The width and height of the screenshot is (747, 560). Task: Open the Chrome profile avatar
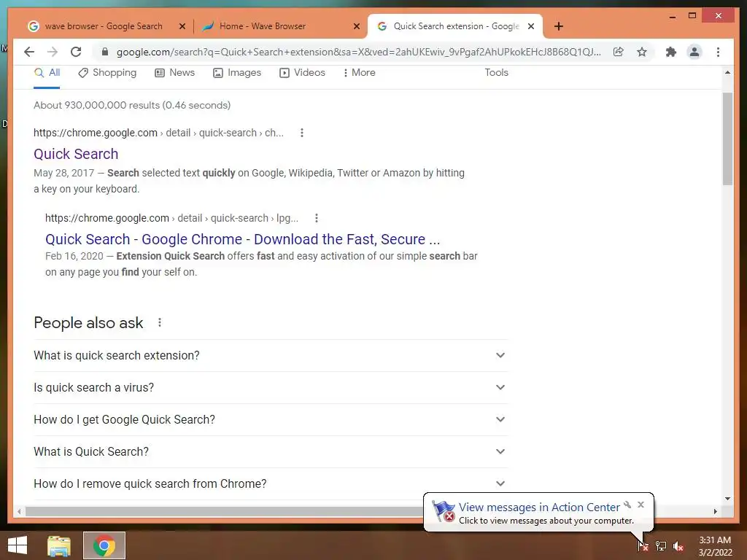(x=694, y=52)
